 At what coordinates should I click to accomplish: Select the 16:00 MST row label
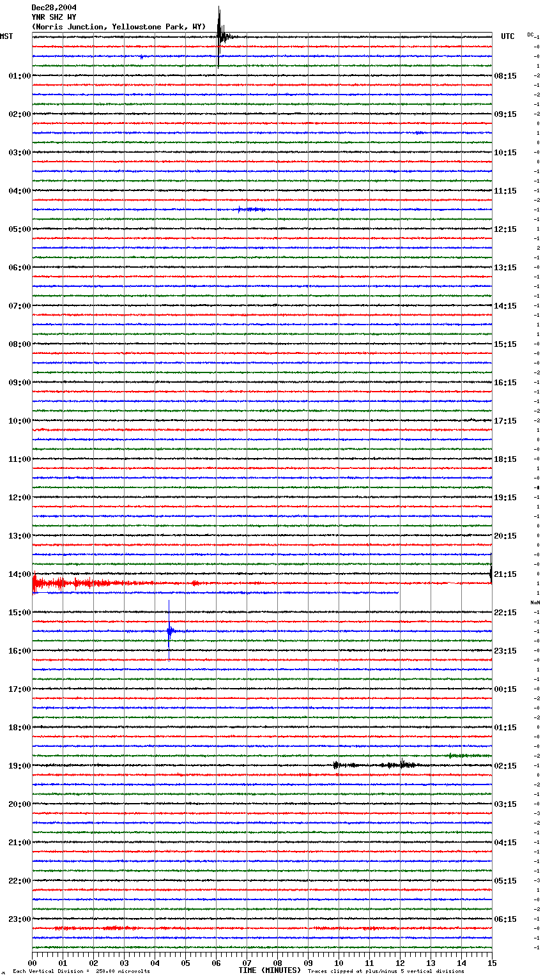pyautogui.click(x=19, y=651)
